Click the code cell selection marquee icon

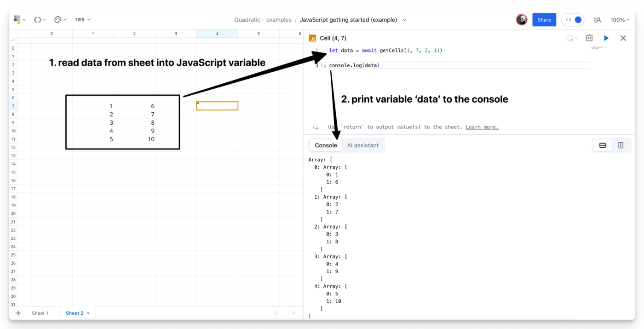(x=569, y=38)
